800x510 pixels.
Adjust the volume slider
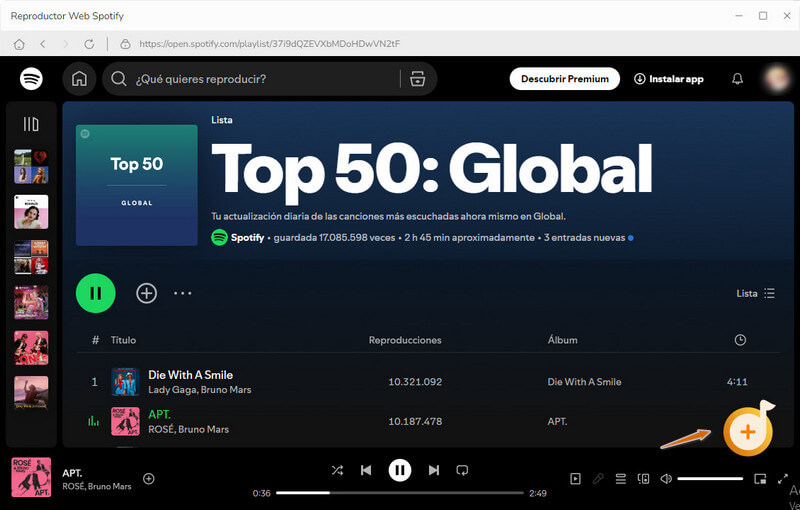tap(710, 479)
